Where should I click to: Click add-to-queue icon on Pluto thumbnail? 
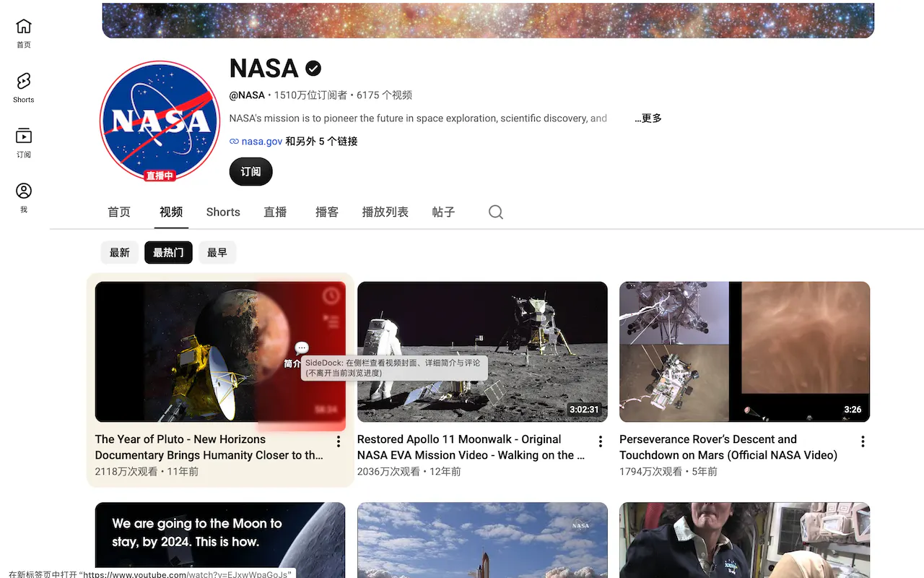click(x=331, y=321)
